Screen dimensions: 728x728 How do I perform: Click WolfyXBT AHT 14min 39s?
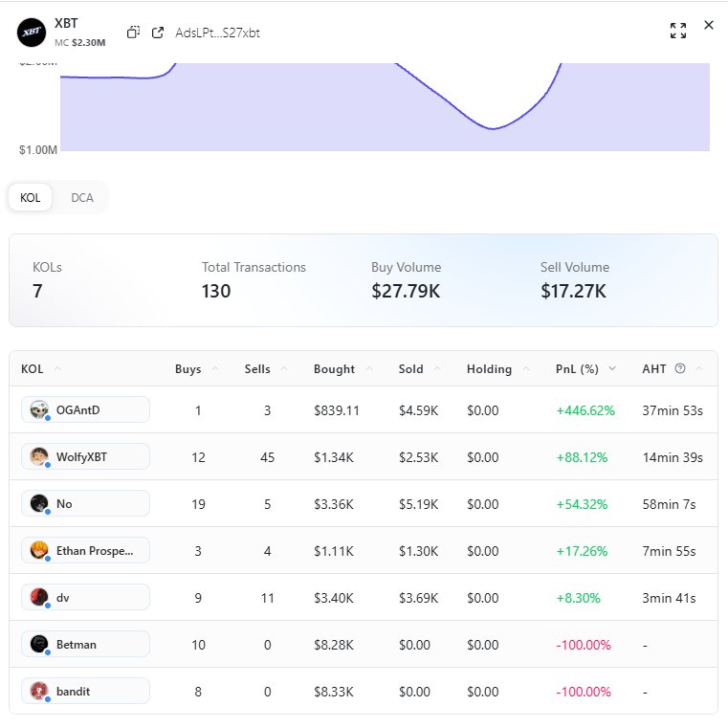673,457
